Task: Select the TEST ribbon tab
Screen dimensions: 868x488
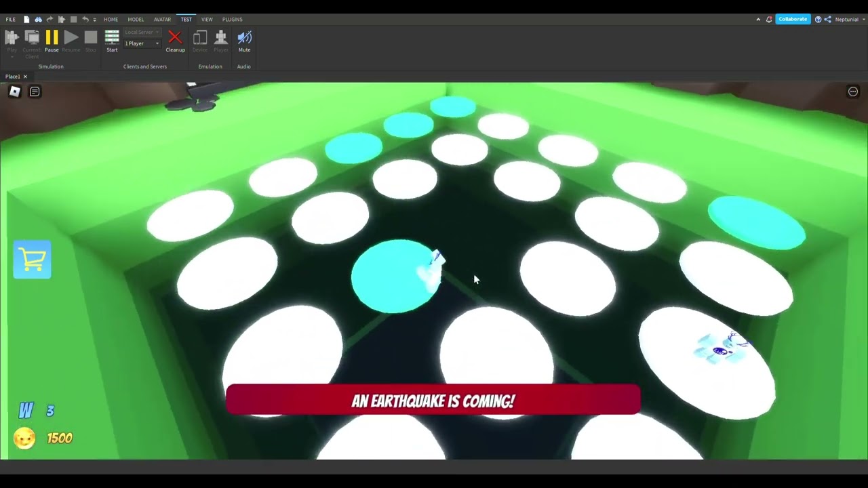Action: pos(186,19)
